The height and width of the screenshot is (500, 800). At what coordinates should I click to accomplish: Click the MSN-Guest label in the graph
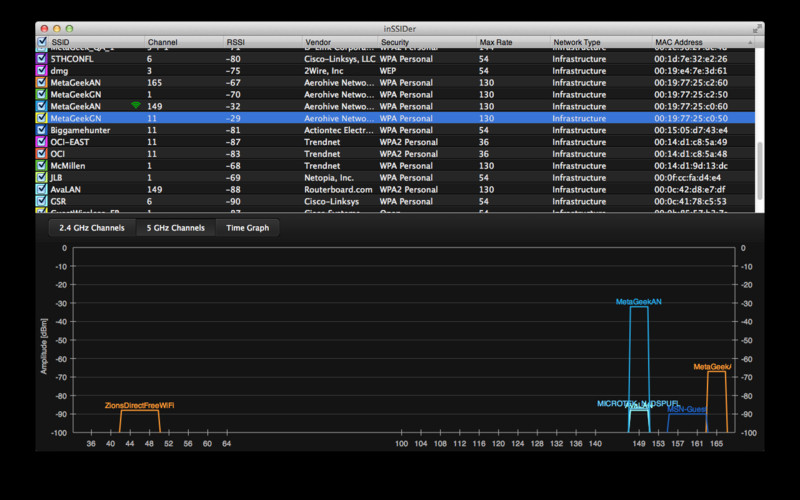[686, 409]
